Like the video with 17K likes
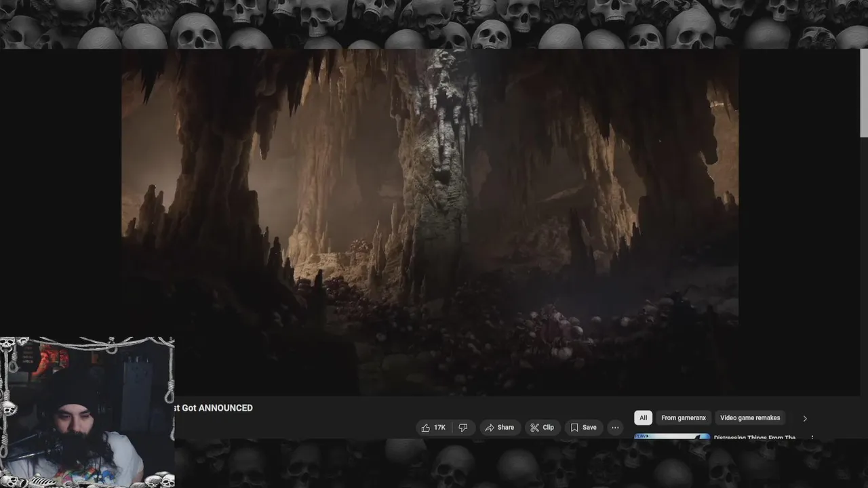The image size is (868, 488). tap(433, 428)
